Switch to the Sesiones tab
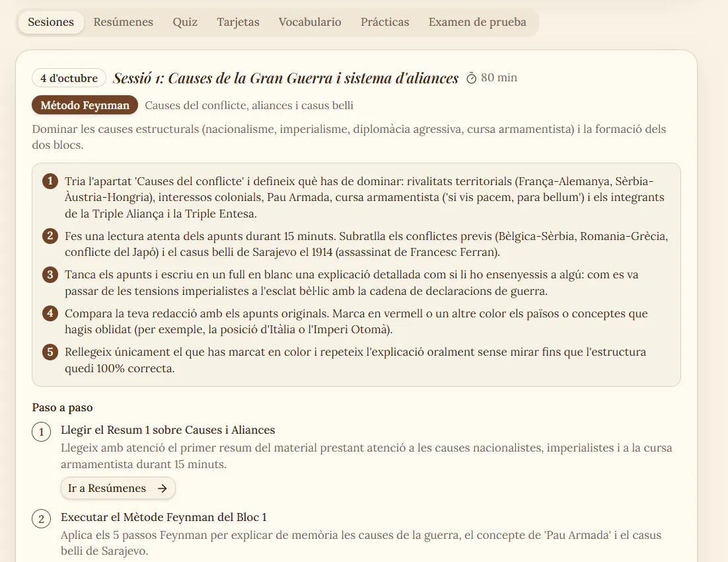The width and height of the screenshot is (728, 562). [51, 22]
